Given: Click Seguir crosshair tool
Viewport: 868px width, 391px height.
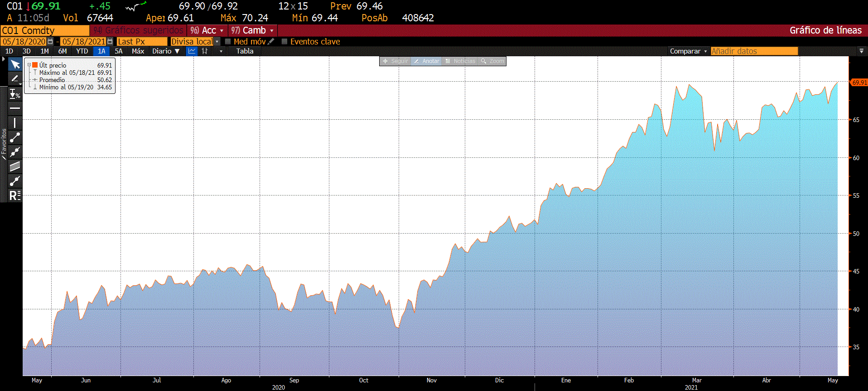Looking at the screenshot, I should 395,61.
